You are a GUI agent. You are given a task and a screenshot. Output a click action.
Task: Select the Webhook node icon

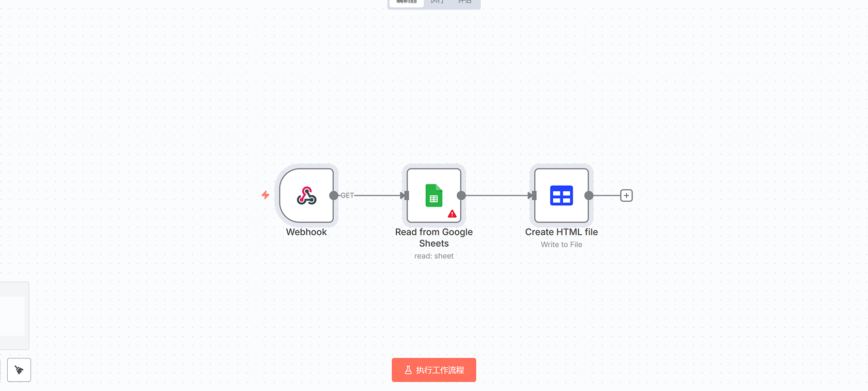(306, 195)
